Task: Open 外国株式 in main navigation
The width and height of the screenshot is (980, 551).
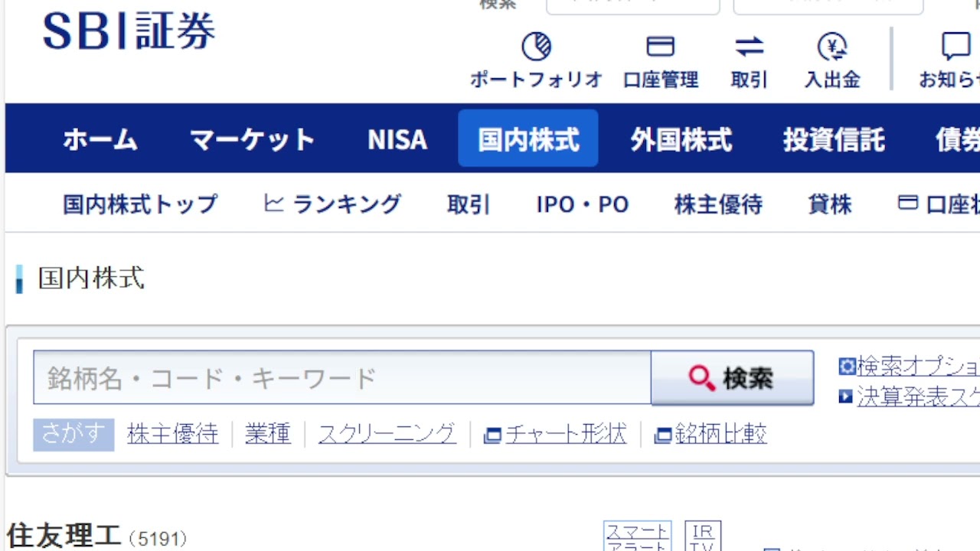Action: [681, 139]
